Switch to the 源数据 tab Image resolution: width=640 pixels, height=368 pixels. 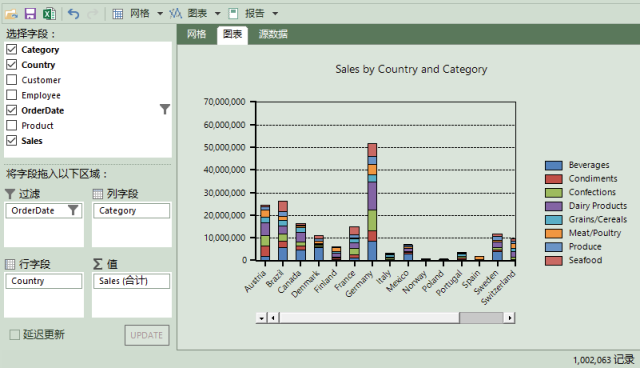pyautogui.click(x=273, y=34)
